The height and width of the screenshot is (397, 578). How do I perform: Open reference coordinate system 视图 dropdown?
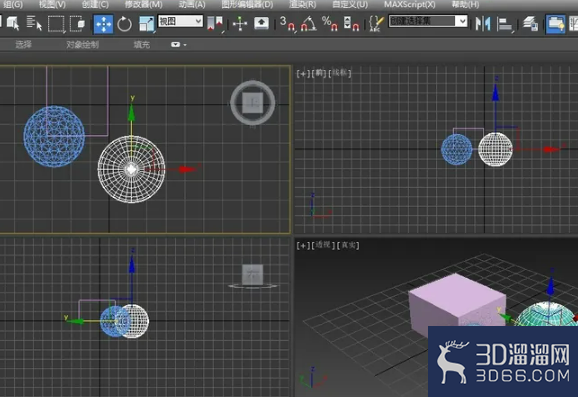[180, 21]
